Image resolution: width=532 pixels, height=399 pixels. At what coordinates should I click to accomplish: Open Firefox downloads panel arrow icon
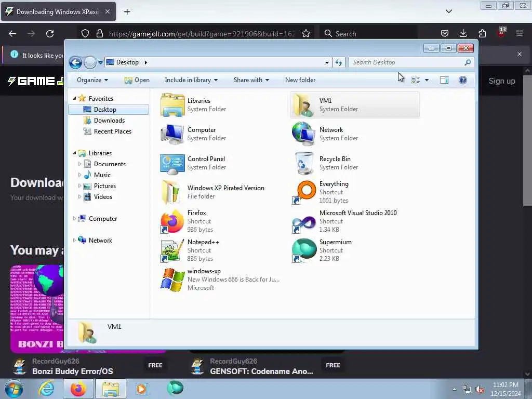point(463,33)
